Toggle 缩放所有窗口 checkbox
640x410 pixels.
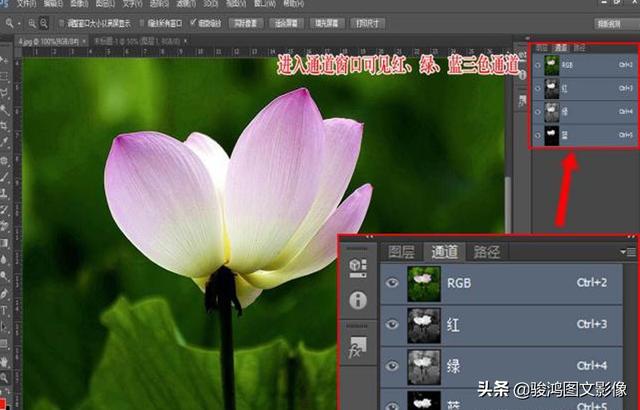[142, 23]
